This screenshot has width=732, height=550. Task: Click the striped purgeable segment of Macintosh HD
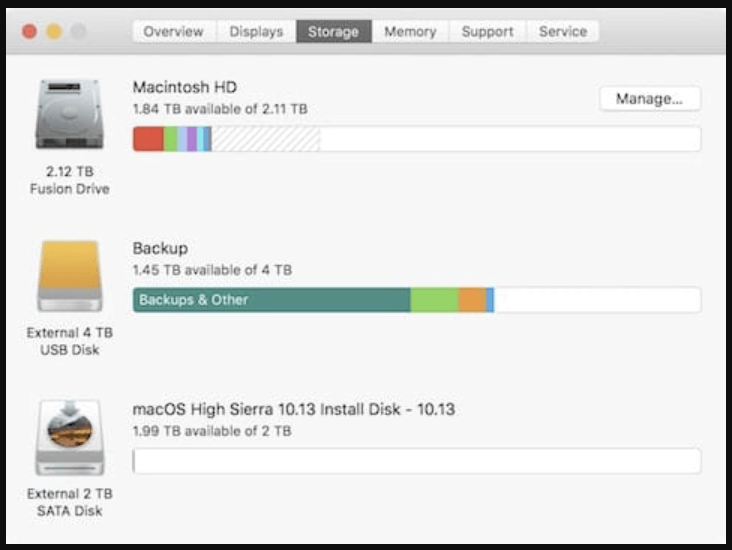pyautogui.click(x=265, y=139)
